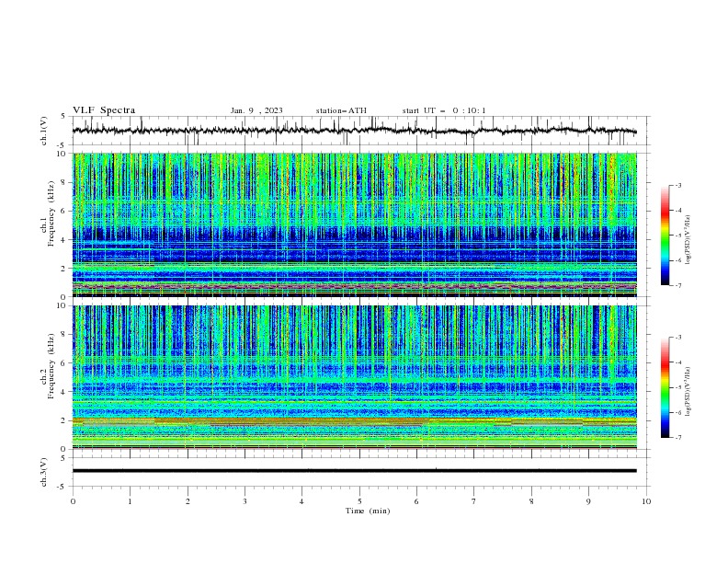The image size is (728, 563).
Task: Click the "-3" label on lower color bar
Action: coord(677,338)
